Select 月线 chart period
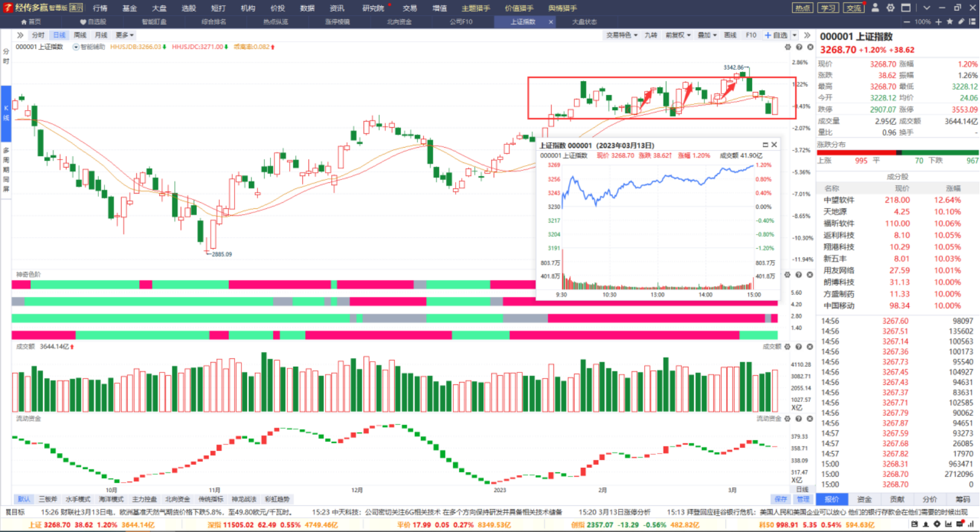980x532 pixels. (101, 35)
